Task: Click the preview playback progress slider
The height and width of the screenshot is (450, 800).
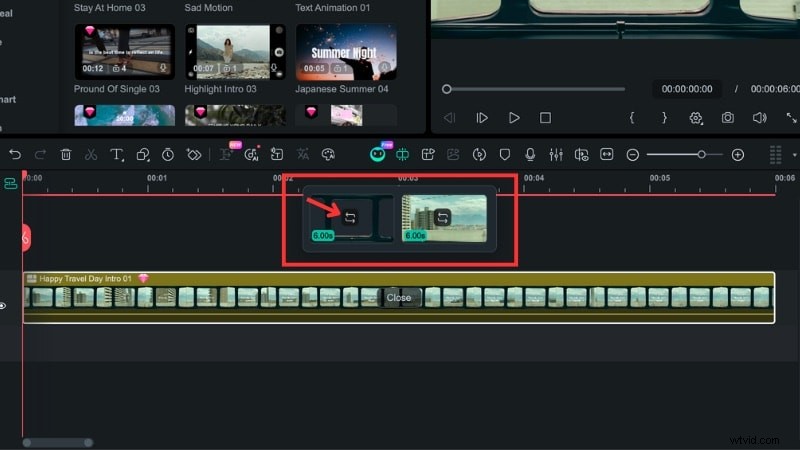Action: [534, 89]
